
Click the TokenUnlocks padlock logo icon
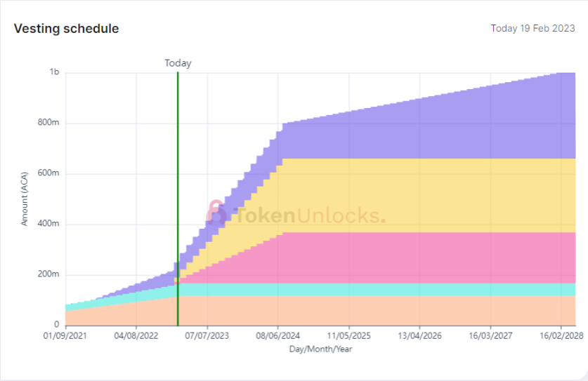pyautogui.click(x=216, y=213)
